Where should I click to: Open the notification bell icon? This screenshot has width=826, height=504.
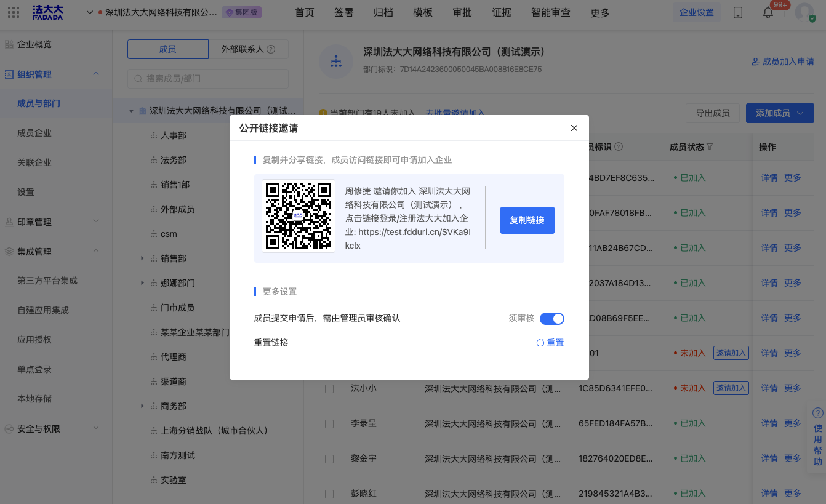pyautogui.click(x=768, y=13)
